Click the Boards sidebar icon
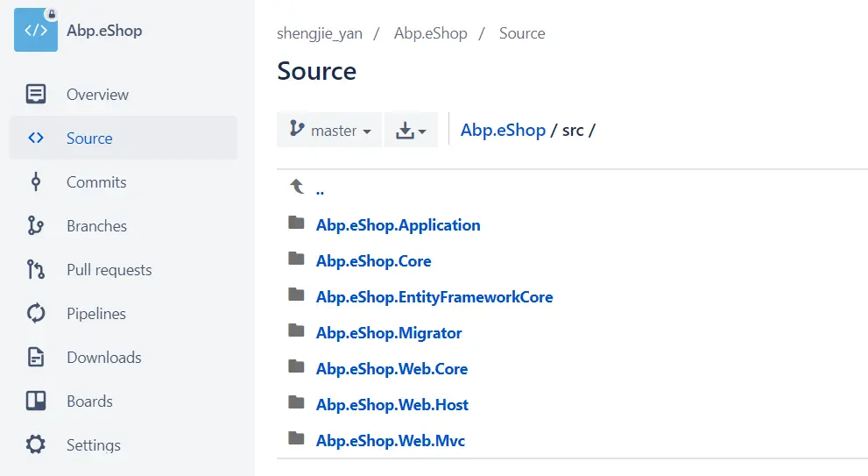Viewport: 868px width, 476px height. (36, 401)
